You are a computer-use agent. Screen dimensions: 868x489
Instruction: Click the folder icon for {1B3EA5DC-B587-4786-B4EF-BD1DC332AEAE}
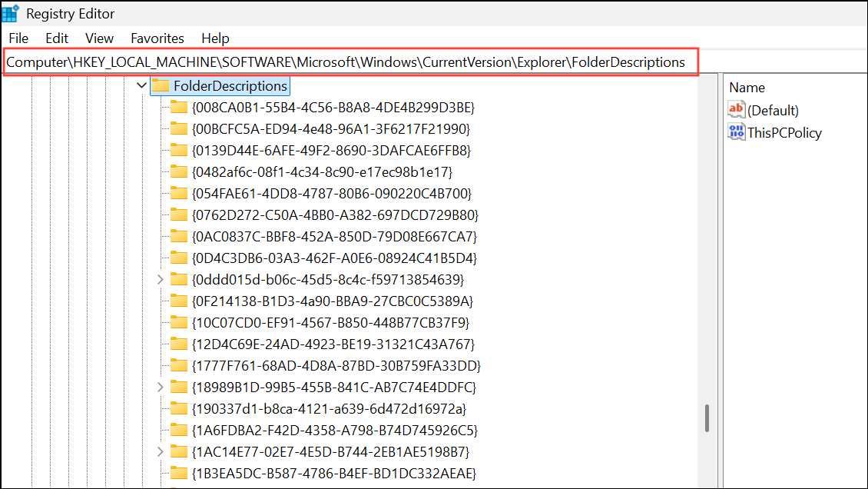tap(177, 473)
